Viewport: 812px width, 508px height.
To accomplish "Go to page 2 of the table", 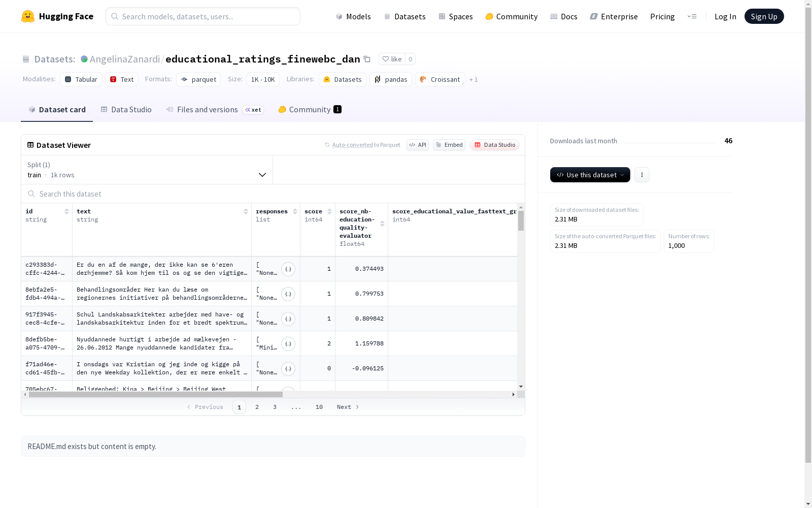I will pyautogui.click(x=257, y=407).
